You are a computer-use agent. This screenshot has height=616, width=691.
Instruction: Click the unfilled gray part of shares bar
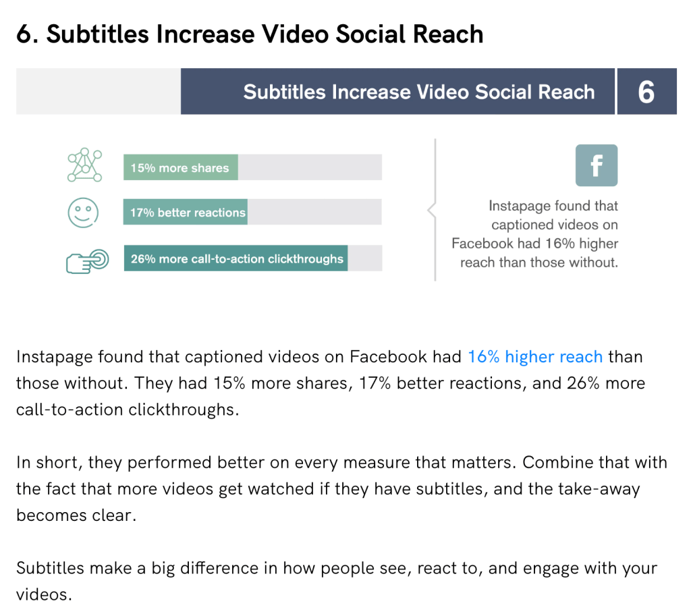click(310, 168)
